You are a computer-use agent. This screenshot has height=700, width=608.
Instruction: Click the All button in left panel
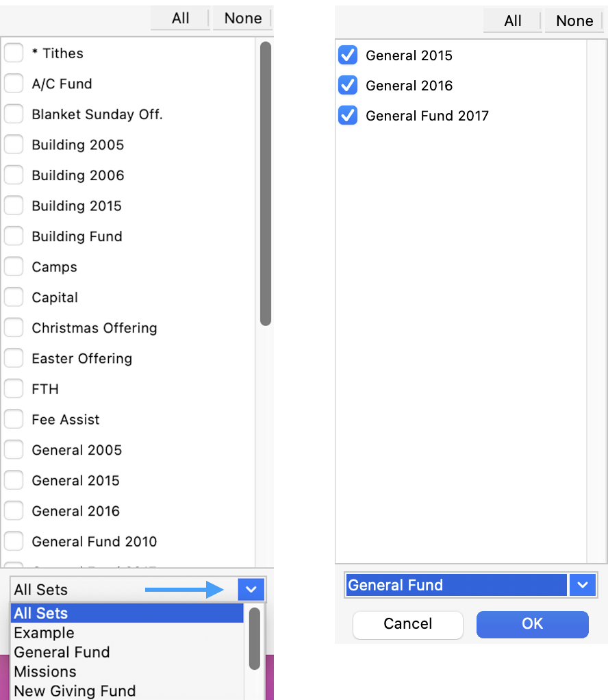(x=181, y=18)
